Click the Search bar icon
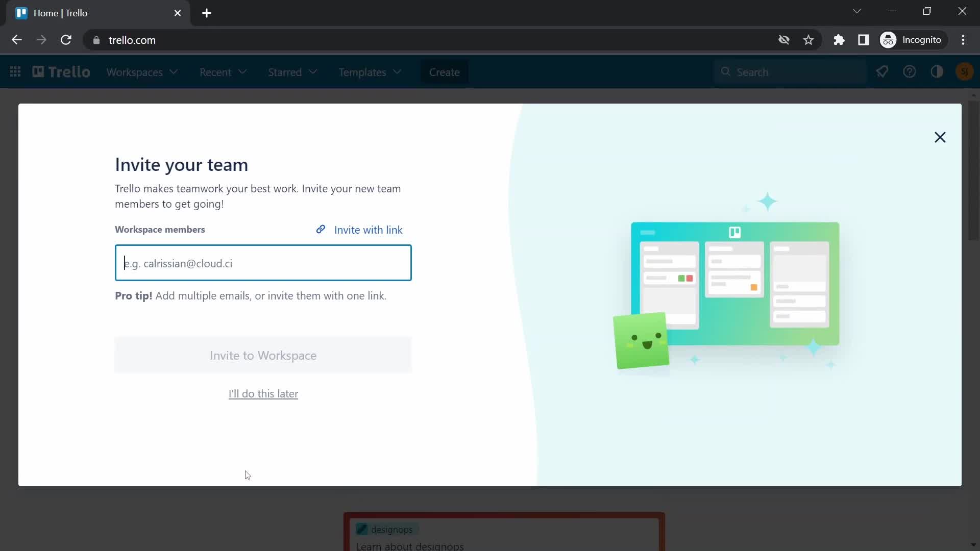 click(x=726, y=72)
